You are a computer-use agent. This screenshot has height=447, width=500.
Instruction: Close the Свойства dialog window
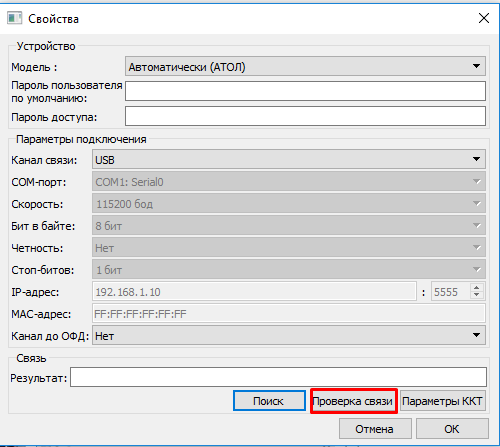coord(484,18)
